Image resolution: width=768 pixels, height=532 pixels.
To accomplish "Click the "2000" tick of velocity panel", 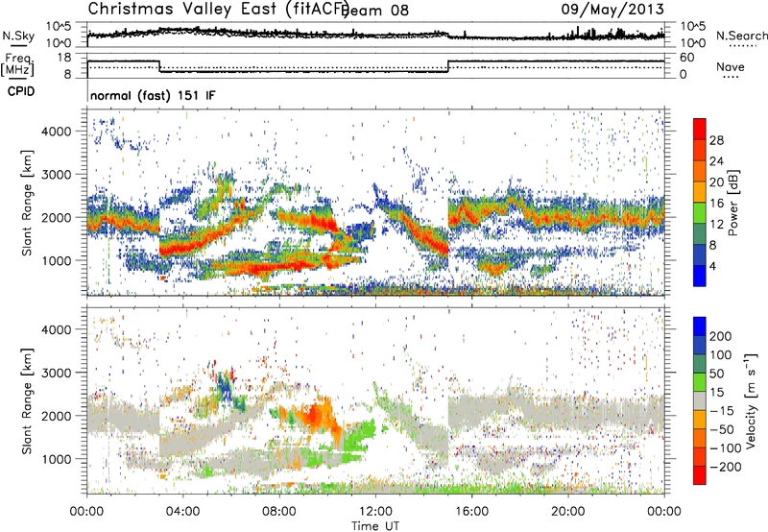I will click(56, 416).
